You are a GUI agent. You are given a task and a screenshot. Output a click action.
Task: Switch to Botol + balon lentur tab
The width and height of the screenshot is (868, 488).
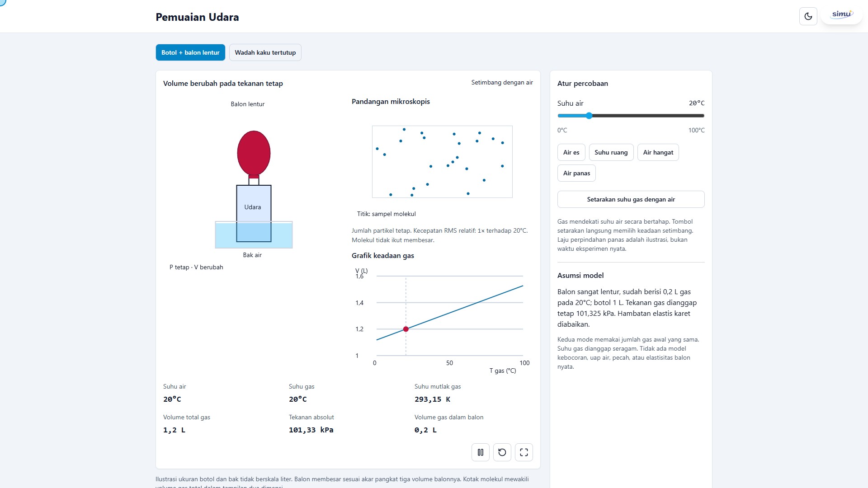click(190, 52)
